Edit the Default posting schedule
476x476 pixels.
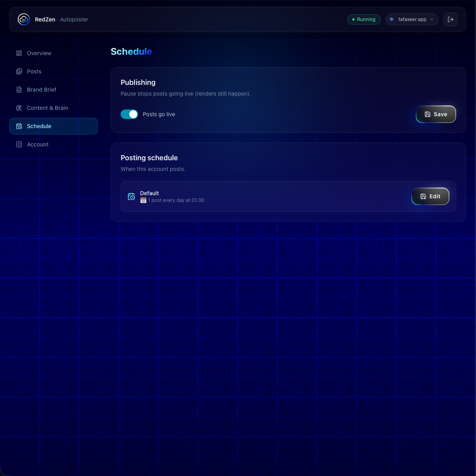tap(430, 196)
